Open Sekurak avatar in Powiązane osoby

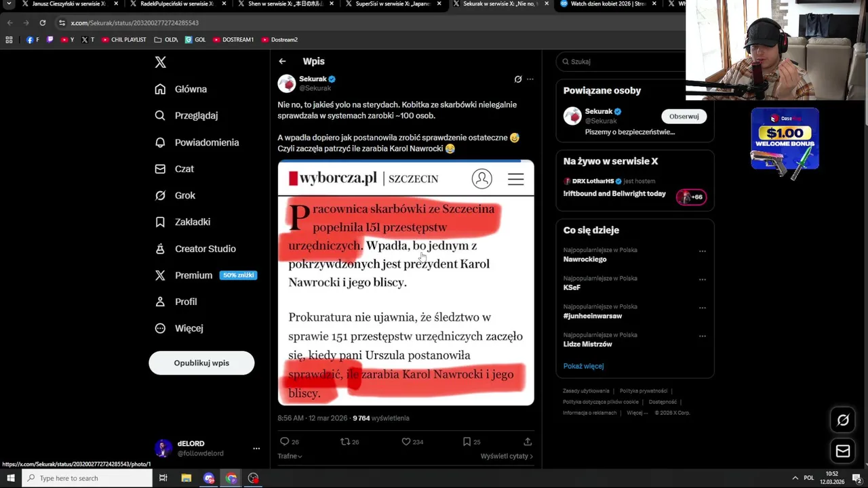click(x=572, y=116)
